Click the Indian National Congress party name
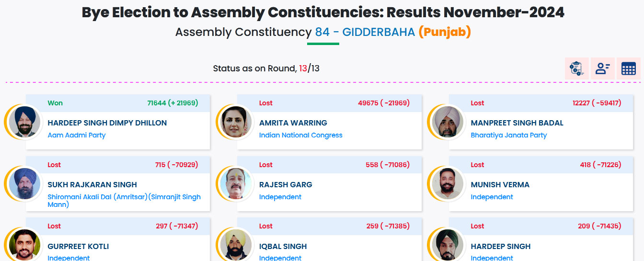The width and height of the screenshot is (644, 261). point(300,136)
